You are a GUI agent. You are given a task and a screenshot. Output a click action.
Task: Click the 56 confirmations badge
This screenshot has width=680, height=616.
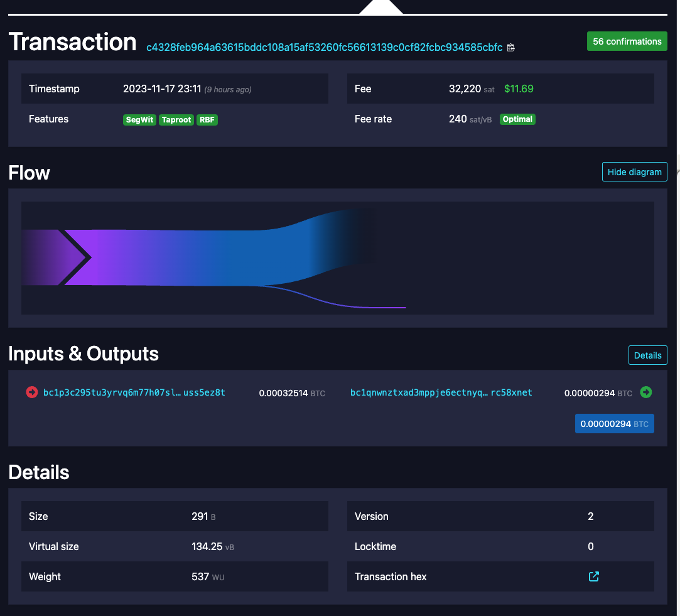(627, 41)
